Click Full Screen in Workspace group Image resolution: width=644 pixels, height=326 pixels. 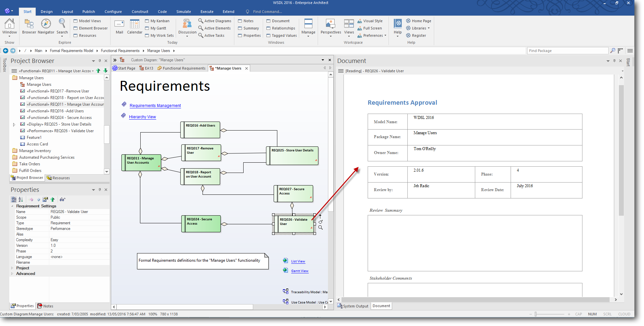(x=372, y=28)
